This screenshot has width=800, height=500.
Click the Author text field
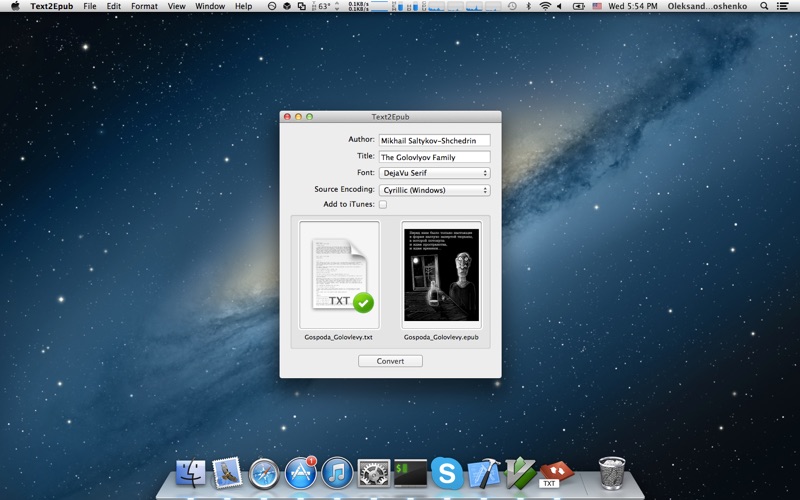pyautogui.click(x=435, y=140)
